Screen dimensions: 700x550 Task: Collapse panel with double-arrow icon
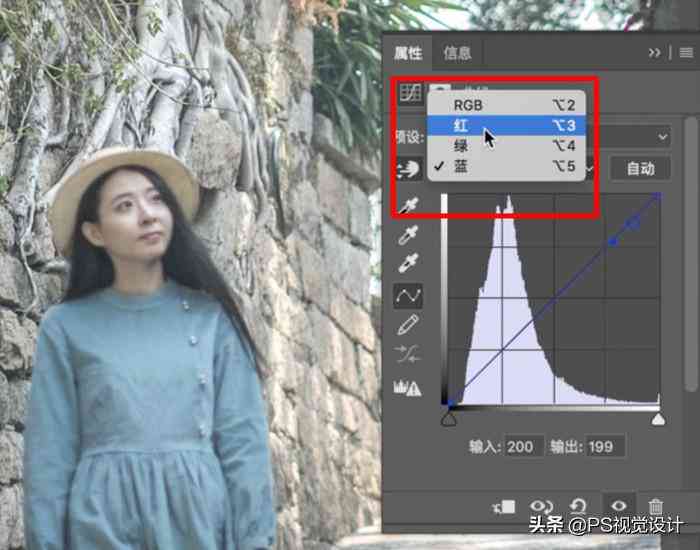(654, 53)
